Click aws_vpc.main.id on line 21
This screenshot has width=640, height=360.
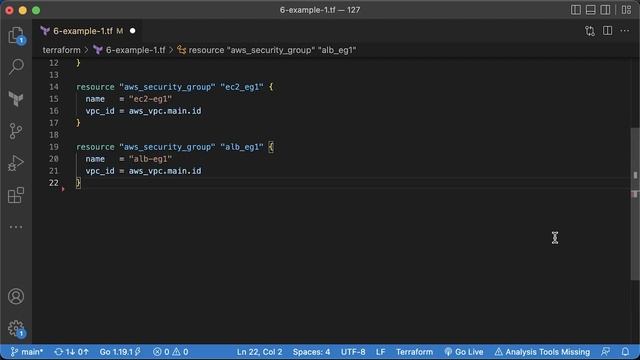point(165,171)
